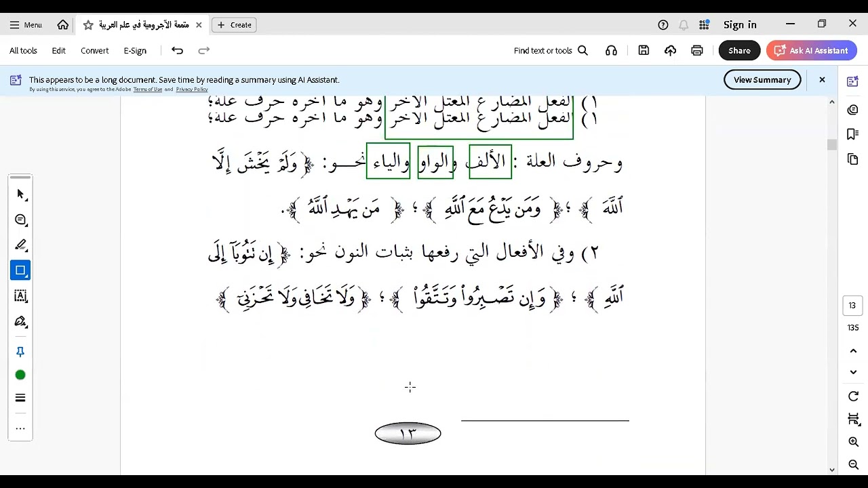Image resolution: width=868 pixels, height=488 pixels.
Task: Open the Privacy Policy link
Action: [x=192, y=89]
